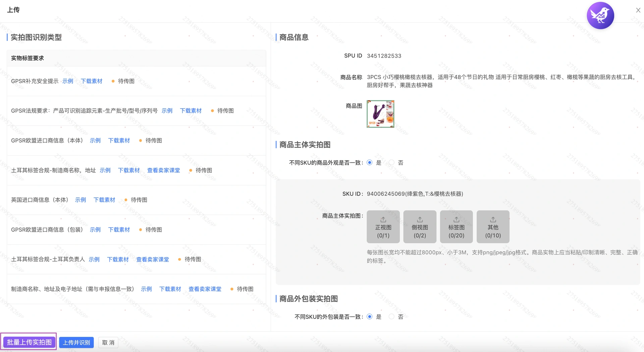Download 素材 for GPSR法规要求 batch number row
This screenshot has height=352, width=644.
pyautogui.click(x=191, y=111)
